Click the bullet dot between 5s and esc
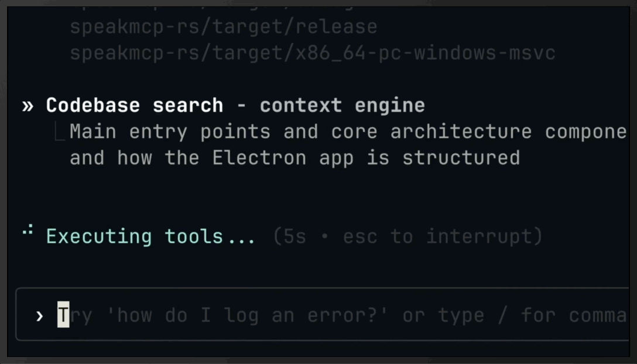This screenshot has height=364, width=637. coord(326,236)
